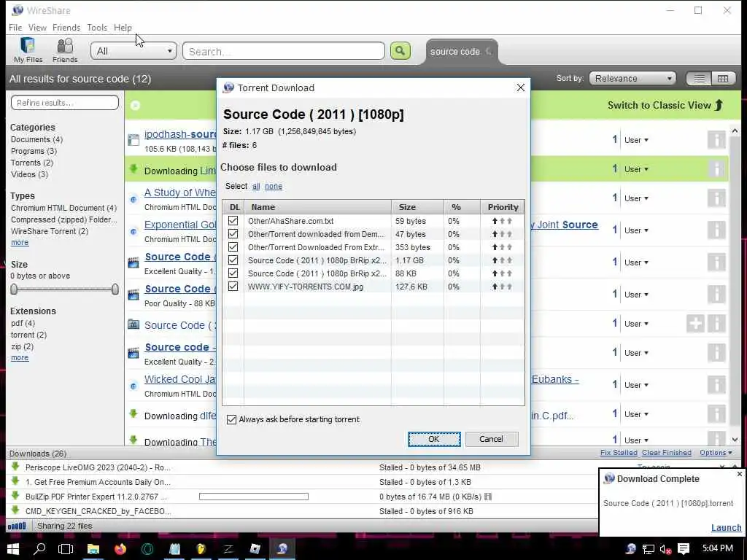
Task: Open the Friends menu
Action: (66, 28)
